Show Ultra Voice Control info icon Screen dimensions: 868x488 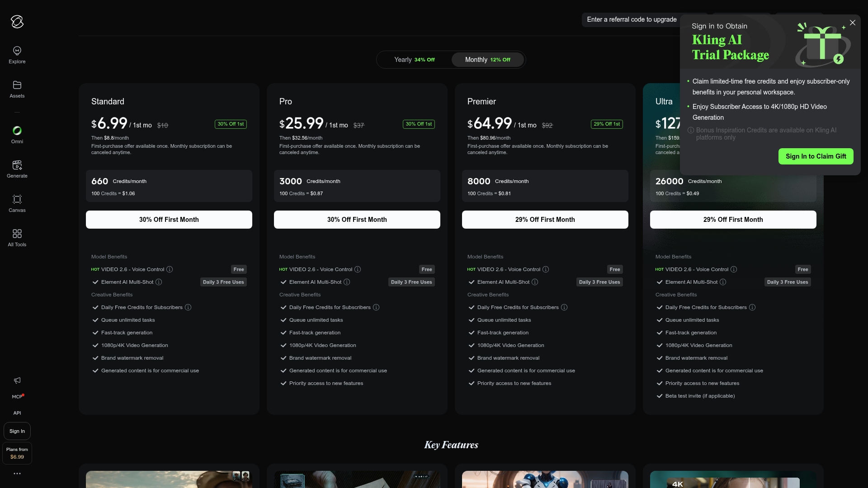[734, 269]
